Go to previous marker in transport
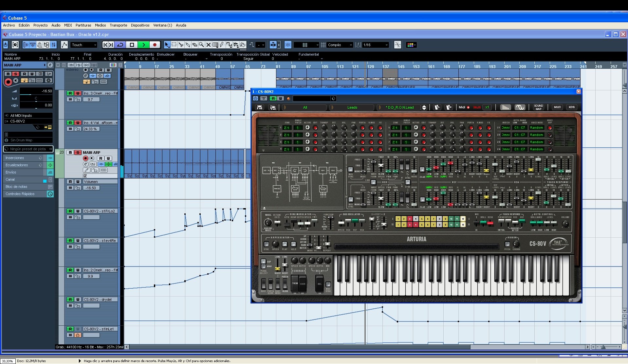628x364 pixels. [105, 45]
